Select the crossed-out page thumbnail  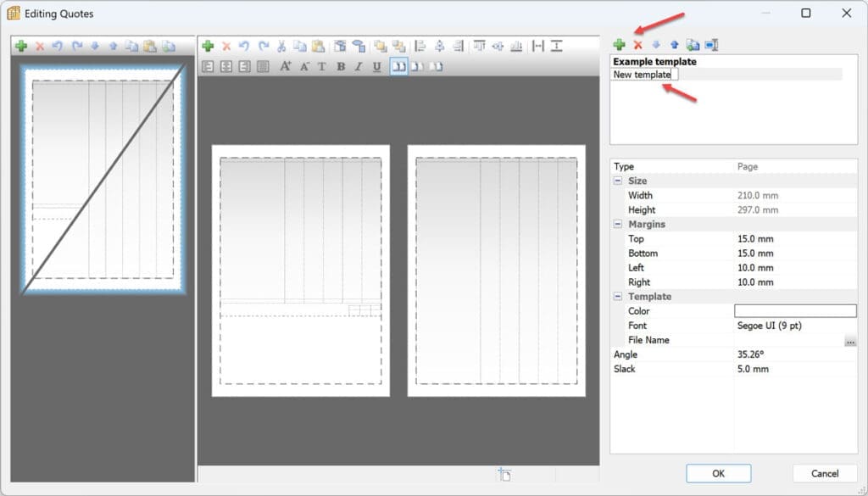103,179
